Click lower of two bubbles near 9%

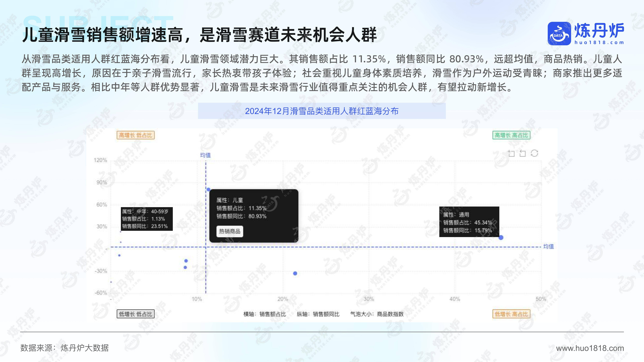coord(185,267)
